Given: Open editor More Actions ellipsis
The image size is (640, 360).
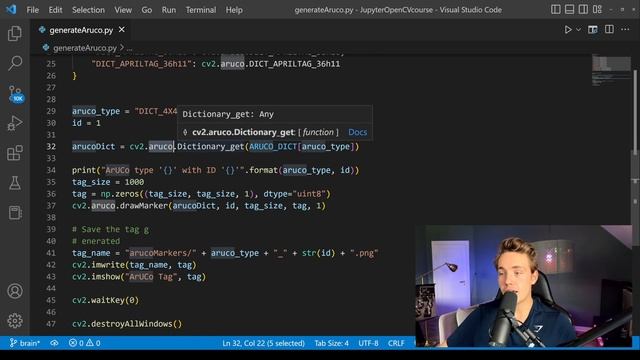Looking at the screenshot, I should 625,29.
